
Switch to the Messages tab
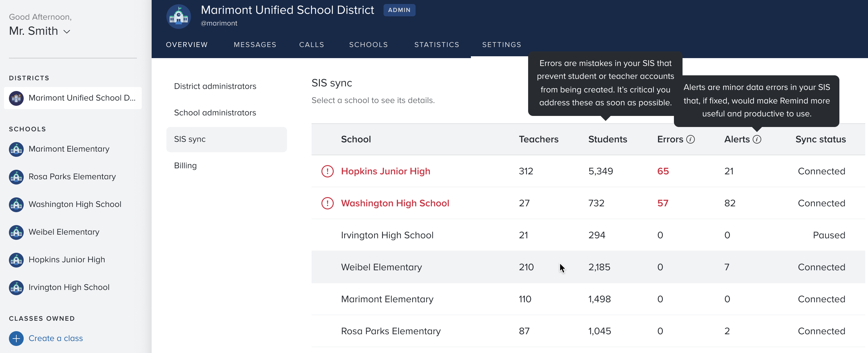[x=255, y=45]
